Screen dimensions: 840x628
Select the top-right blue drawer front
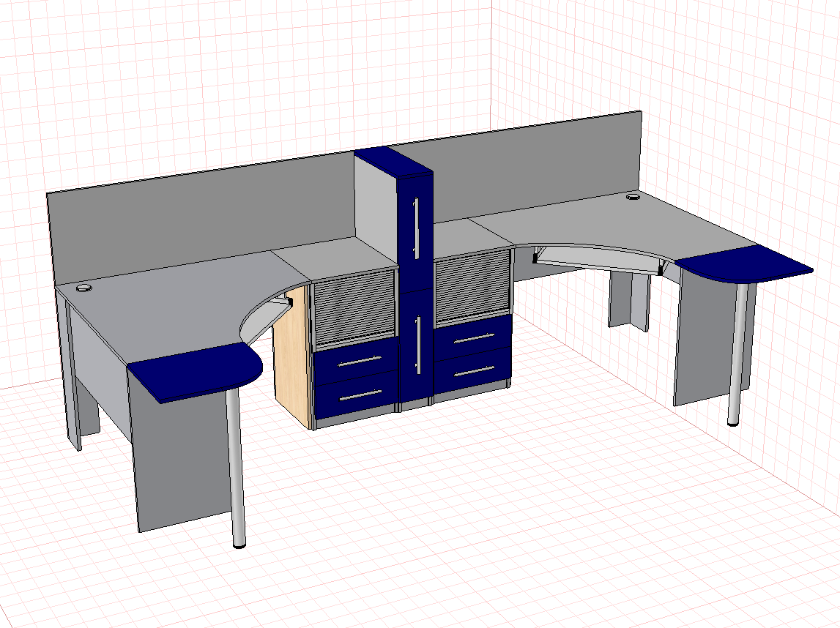(x=473, y=337)
